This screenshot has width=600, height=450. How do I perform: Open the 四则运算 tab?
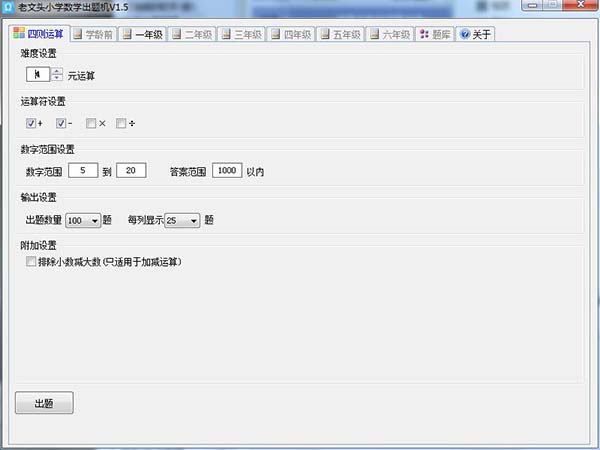37,33
